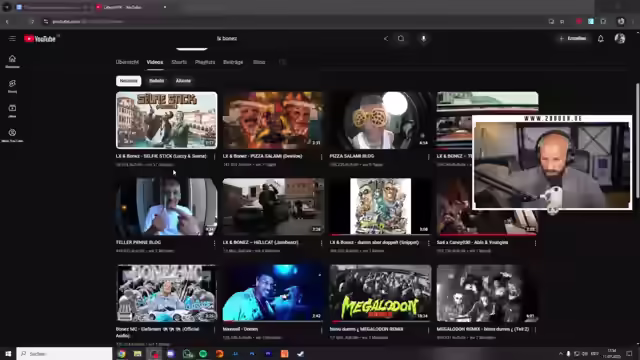Open options menu for SELFIE STICK video
The image size is (640, 360).
[215, 157]
